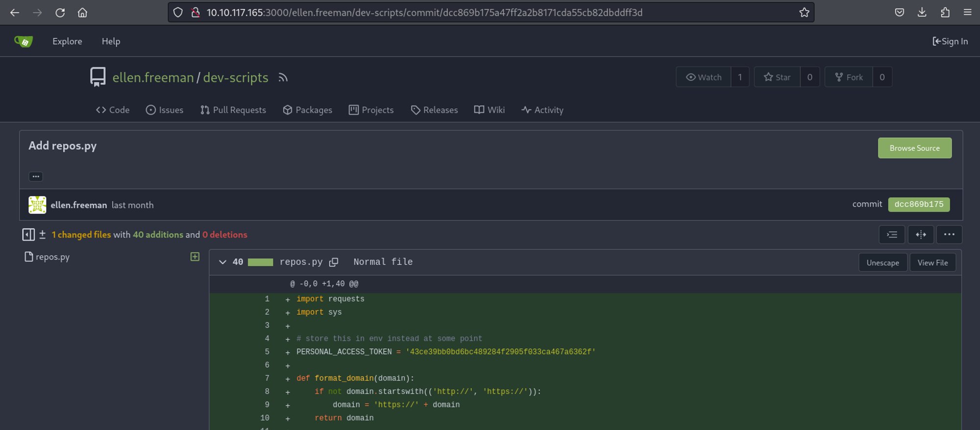Click the View File button
The height and width of the screenshot is (430, 980).
pos(932,263)
